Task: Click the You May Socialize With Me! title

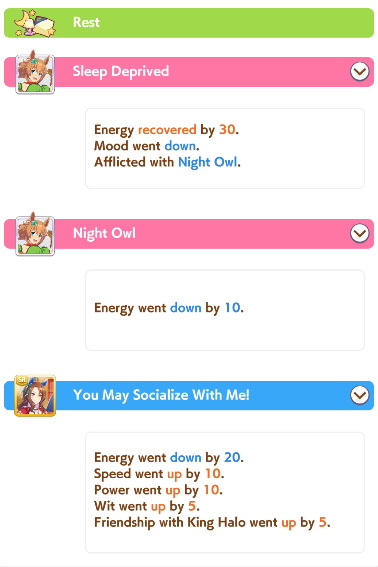Action: [x=161, y=395]
